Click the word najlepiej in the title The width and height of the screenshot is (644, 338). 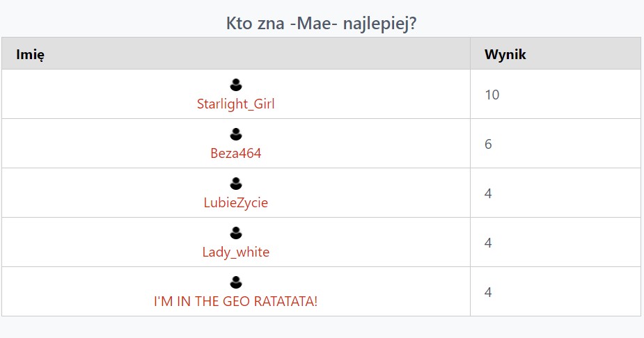[384, 24]
